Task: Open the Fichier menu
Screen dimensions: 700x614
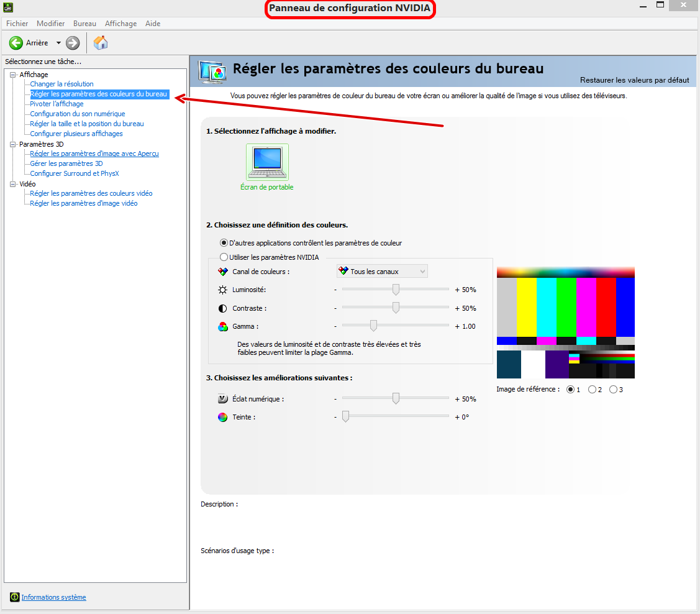Action: (17, 24)
